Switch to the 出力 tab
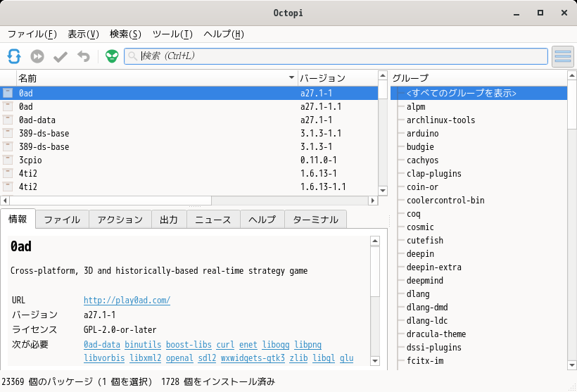Screen dimensions: 577x392 [169, 220]
